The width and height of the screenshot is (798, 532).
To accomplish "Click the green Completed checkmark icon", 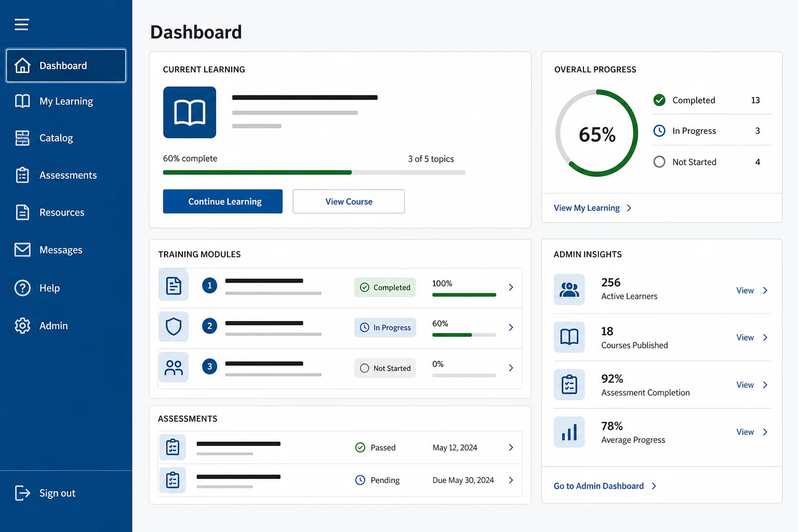I will (659, 100).
